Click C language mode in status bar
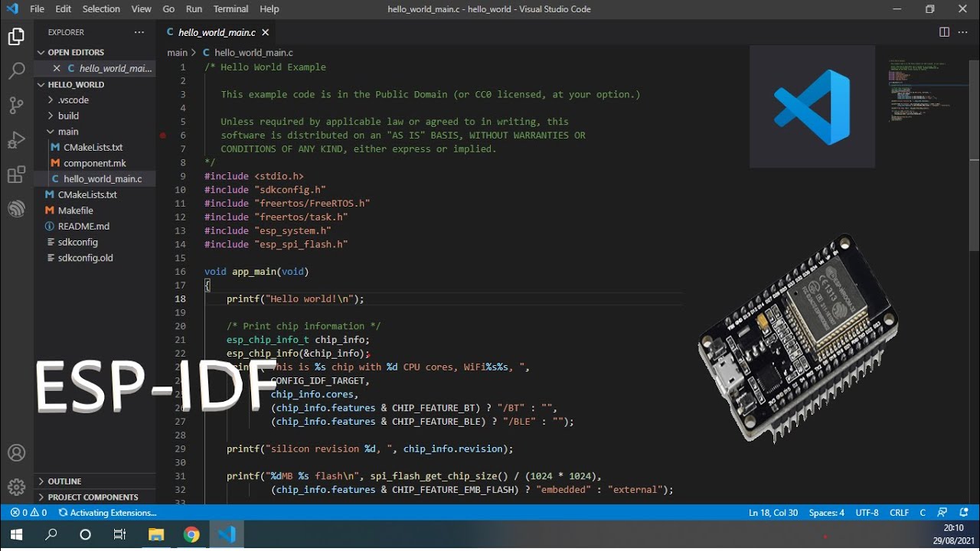 923,513
